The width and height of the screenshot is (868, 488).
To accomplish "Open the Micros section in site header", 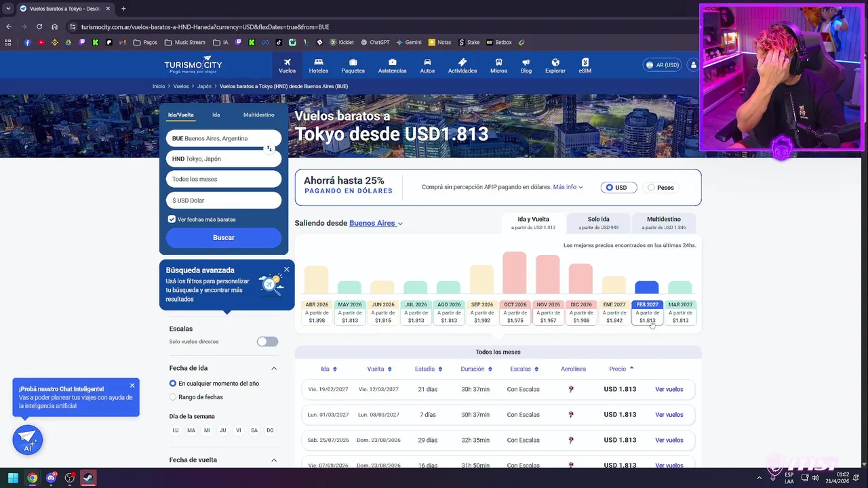I will pos(498,66).
